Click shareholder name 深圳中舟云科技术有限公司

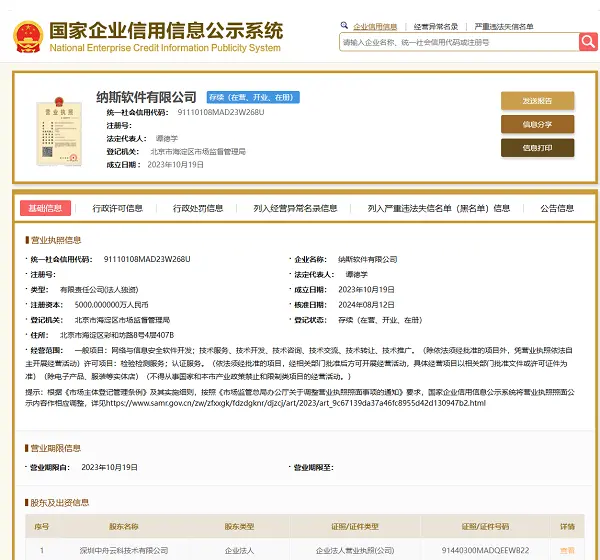click(x=124, y=550)
